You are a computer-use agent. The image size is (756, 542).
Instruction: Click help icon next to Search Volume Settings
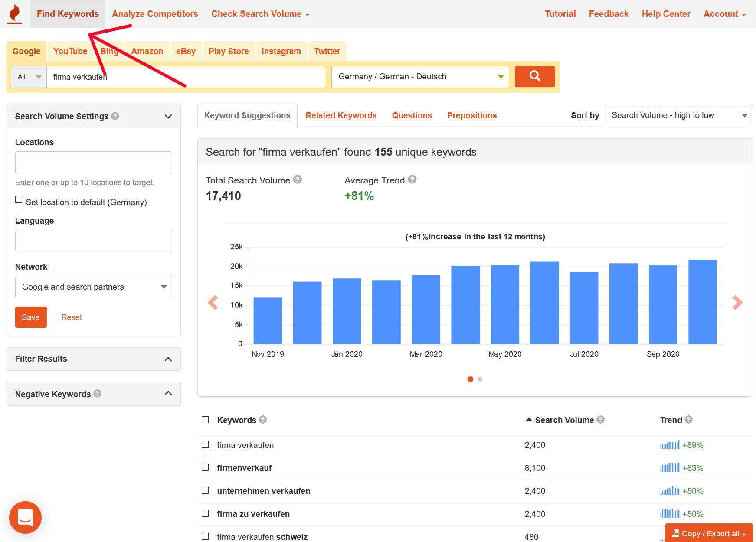click(115, 116)
